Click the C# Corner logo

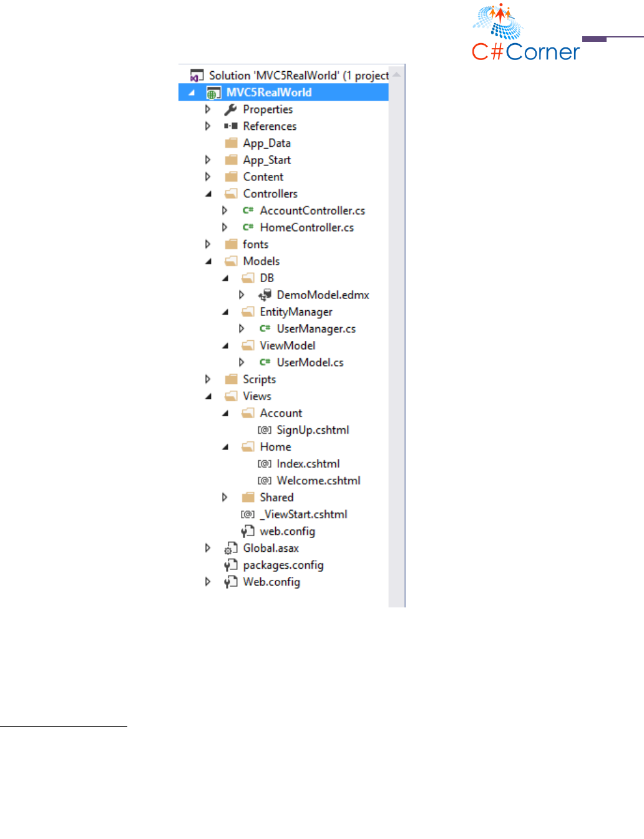click(x=525, y=32)
